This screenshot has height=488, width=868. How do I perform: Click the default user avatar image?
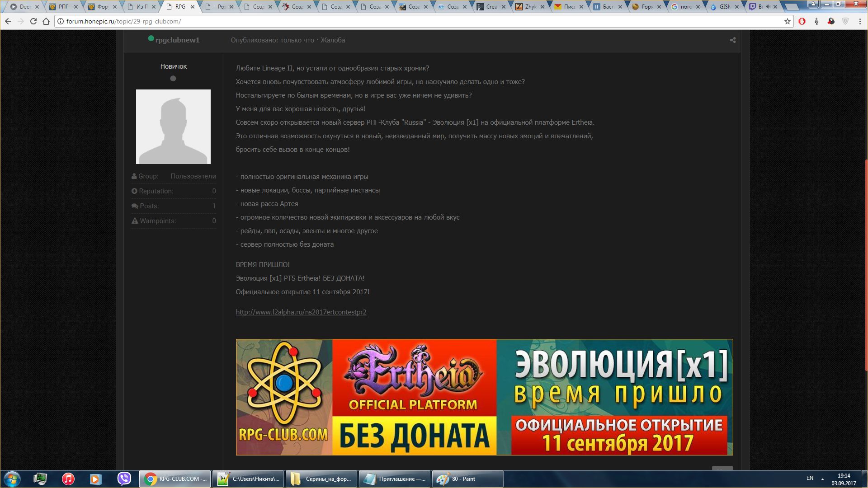[x=173, y=127]
